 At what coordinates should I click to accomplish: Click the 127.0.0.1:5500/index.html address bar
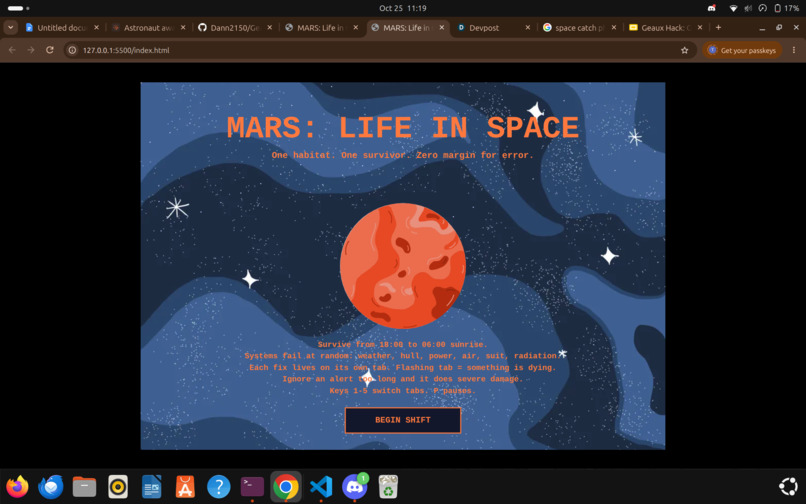coord(379,50)
